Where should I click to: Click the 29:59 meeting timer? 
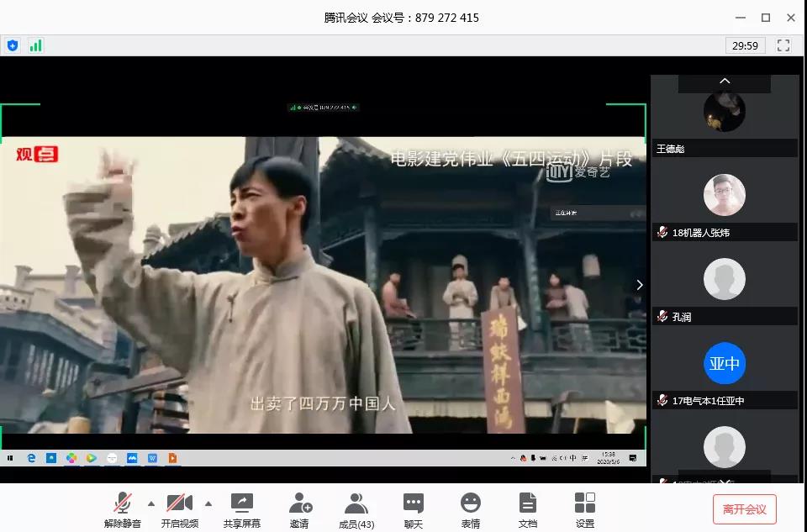(745, 45)
